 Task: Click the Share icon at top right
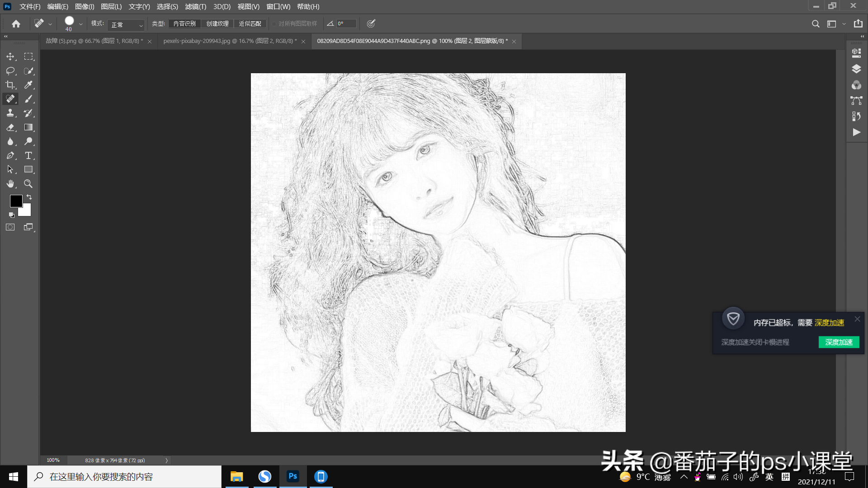pyautogui.click(x=858, y=24)
